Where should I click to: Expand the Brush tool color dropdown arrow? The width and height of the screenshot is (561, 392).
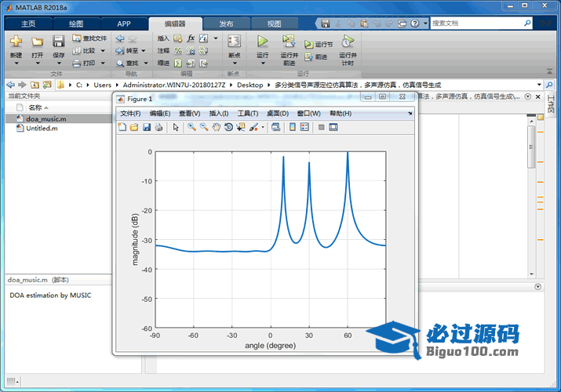[x=263, y=127]
